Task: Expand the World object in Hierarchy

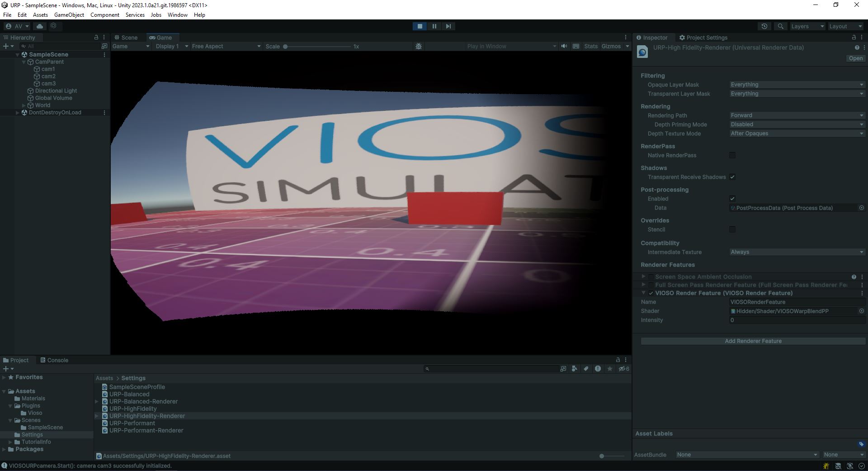Action: [24, 105]
